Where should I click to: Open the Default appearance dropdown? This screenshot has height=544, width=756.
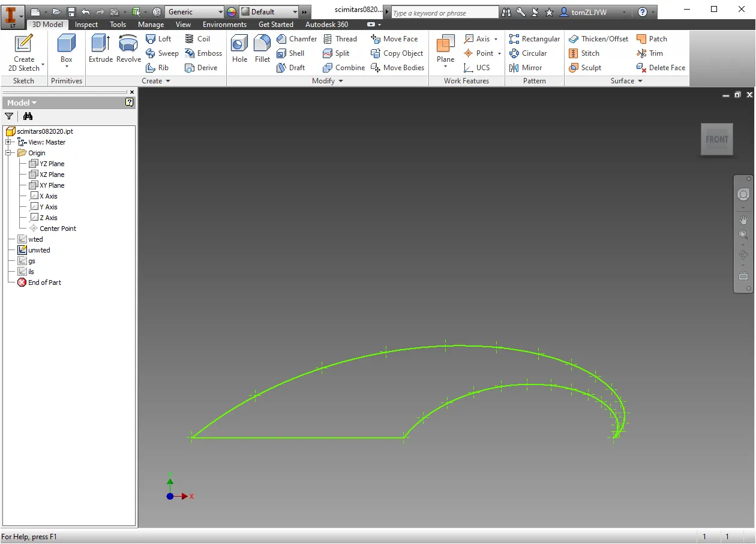269,12
